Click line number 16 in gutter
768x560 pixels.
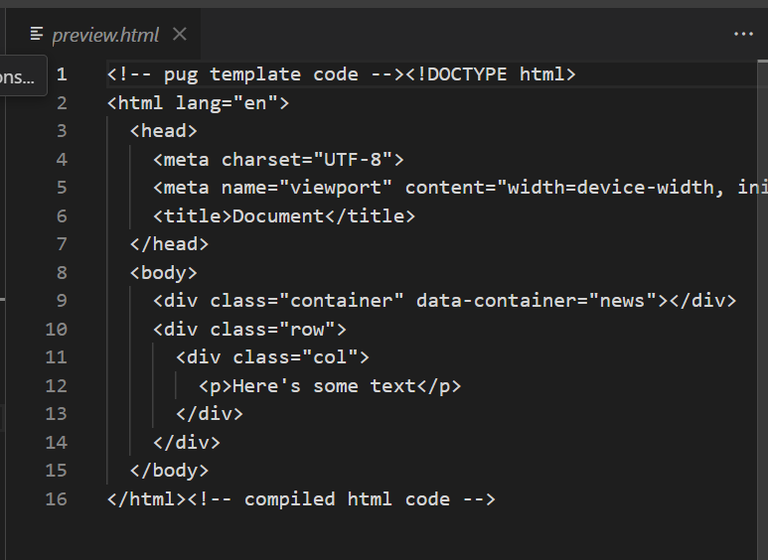56,499
